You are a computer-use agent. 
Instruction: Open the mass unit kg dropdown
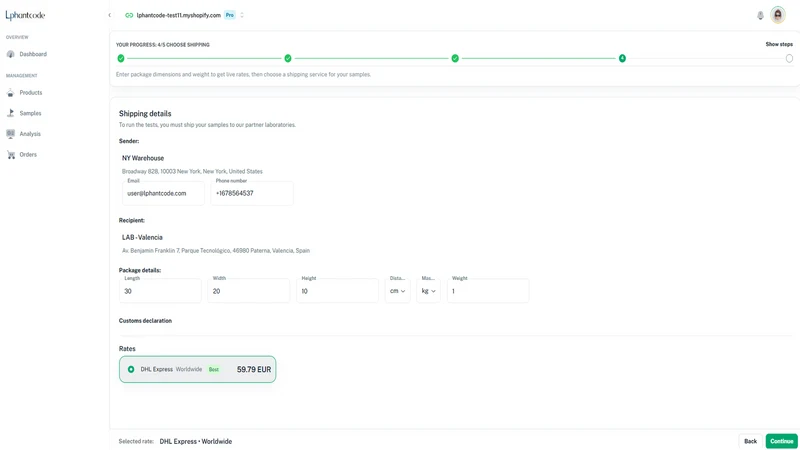click(429, 291)
